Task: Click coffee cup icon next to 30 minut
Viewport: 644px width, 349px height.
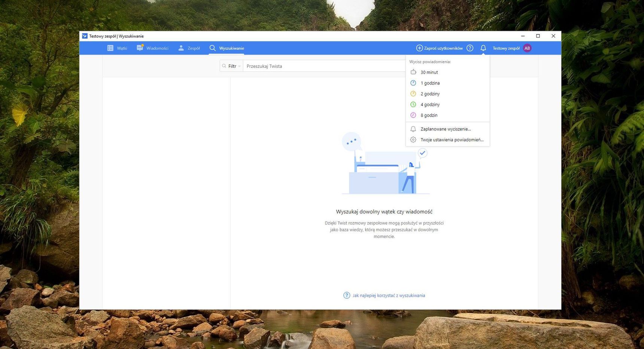Action: pos(413,72)
